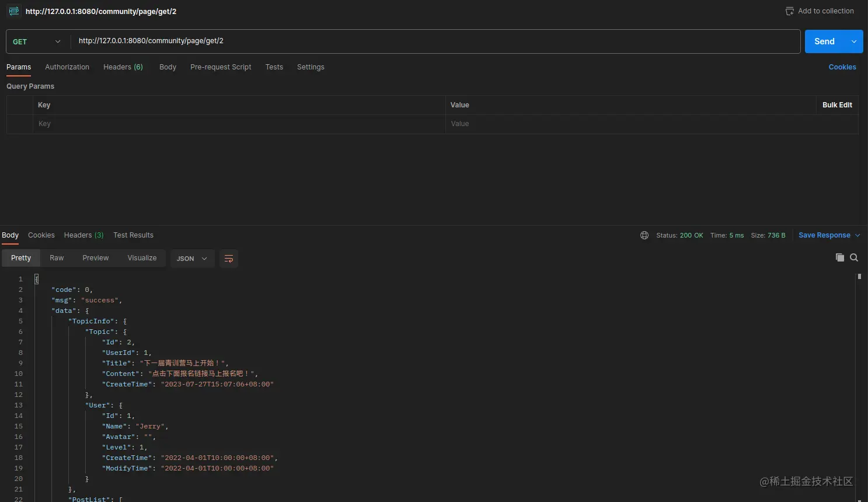
Task: Open the Cookies link below Send
Action: point(842,67)
